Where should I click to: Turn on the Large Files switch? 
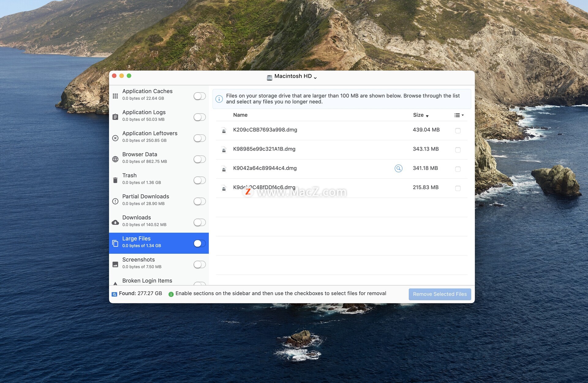pyautogui.click(x=199, y=243)
